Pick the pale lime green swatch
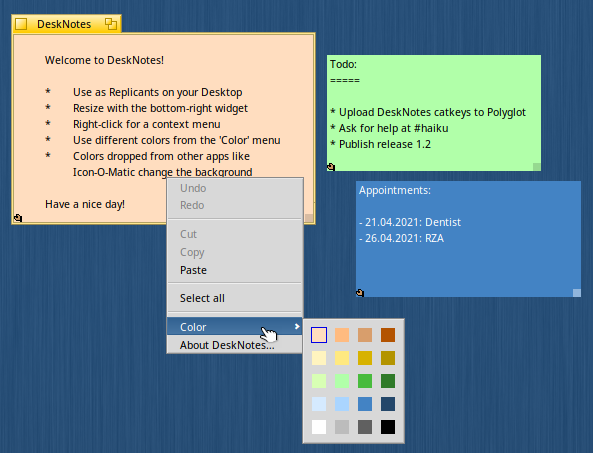Screen dimensions: 593x453 [x=319, y=381]
